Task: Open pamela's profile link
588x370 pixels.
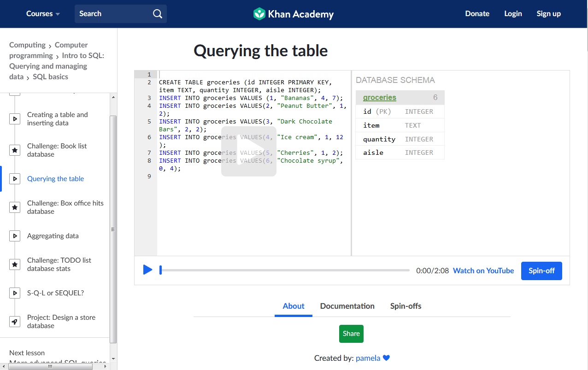Action: (x=368, y=358)
